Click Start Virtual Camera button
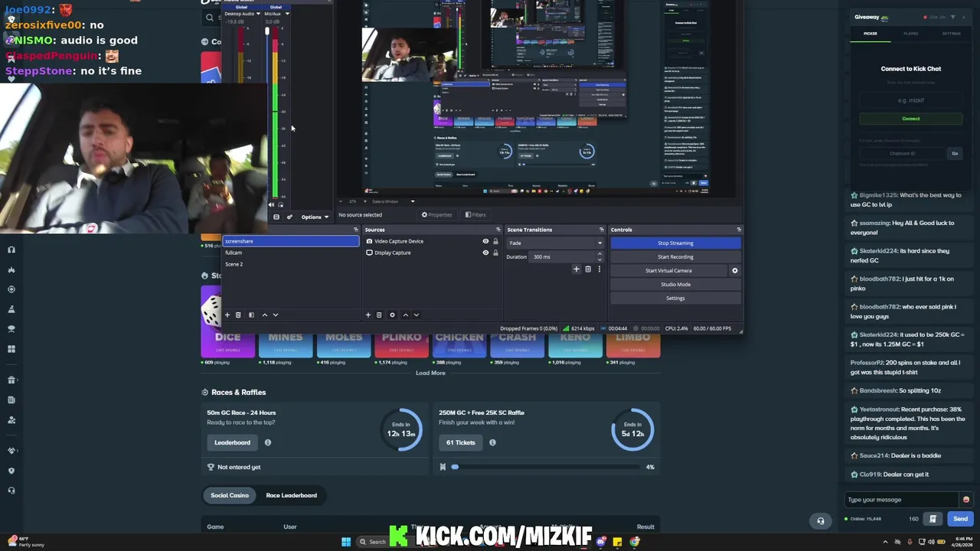The width and height of the screenshot is (980, 551). 668,271
